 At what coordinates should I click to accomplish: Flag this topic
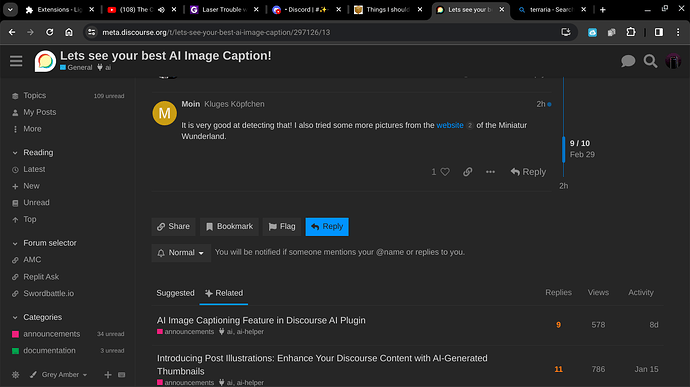point(282,227)
